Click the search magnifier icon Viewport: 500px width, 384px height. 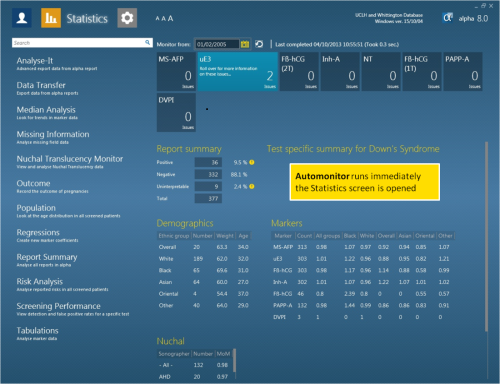coord(147,43)
